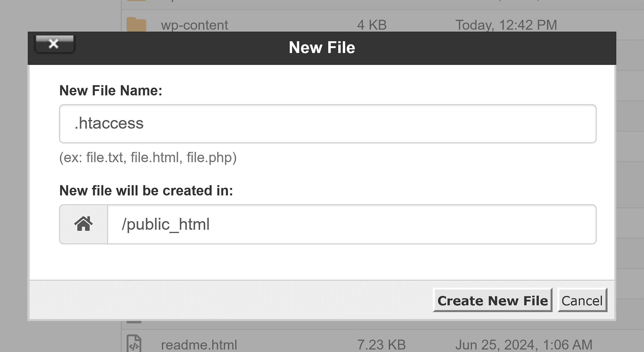Viewport: 644px width, 352px height.
Task: Click the New File dialog title
Action: [x=322, y=48]
